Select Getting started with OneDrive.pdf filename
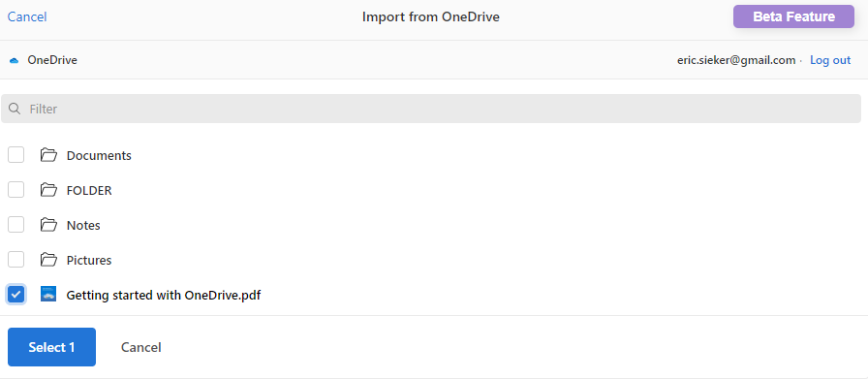This screenshot has width=868, height=380. (164, 296)
